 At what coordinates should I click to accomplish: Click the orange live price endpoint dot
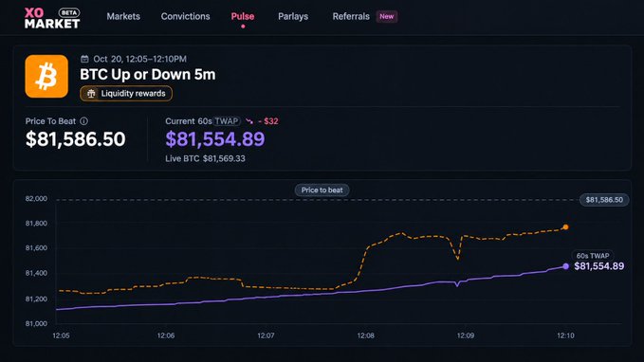(565, 227)
